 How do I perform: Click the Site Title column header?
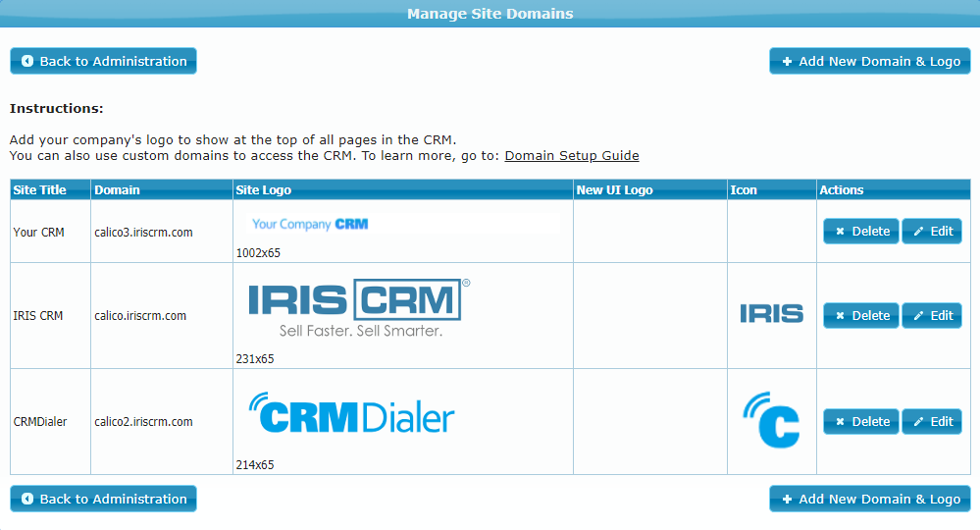[x=50, y=190]
